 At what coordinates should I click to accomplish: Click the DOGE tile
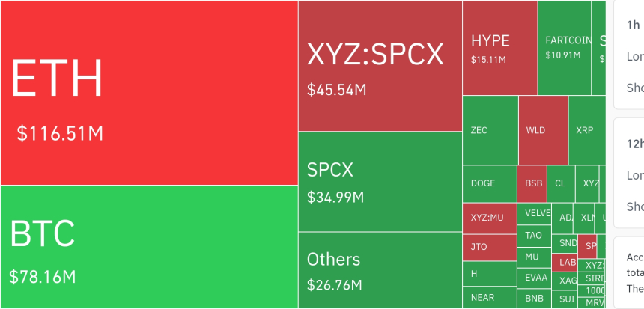(x=490, y=184)
